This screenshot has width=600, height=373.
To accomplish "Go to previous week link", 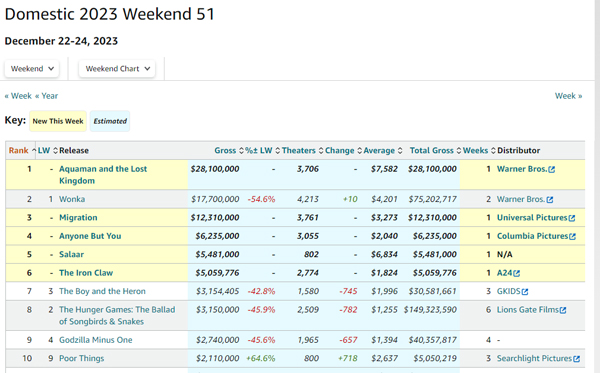I will 18,96.
